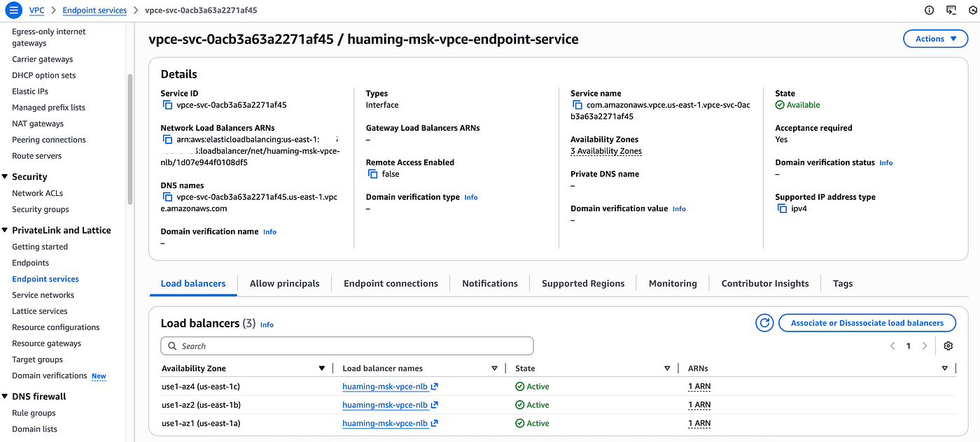Open Security groups in sidebar
The image size is (980, 442).
coord(41,209)
